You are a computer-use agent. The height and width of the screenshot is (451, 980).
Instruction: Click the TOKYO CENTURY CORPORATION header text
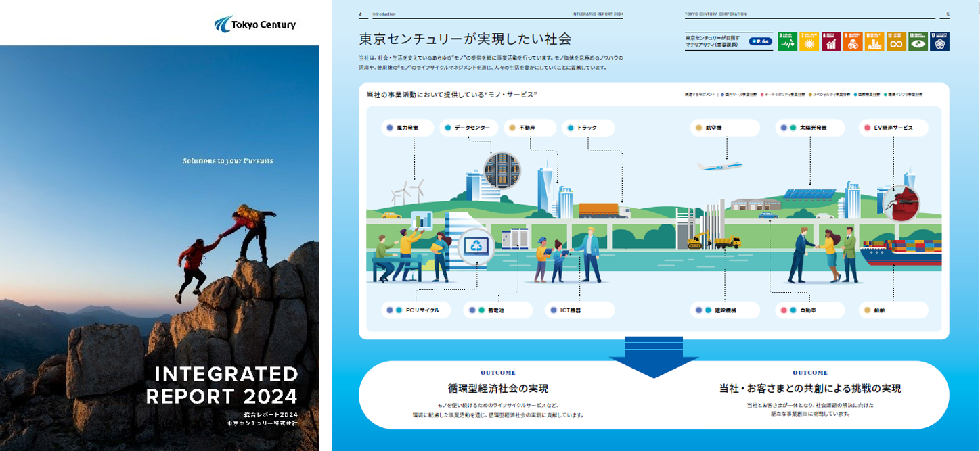click(717, 14)
